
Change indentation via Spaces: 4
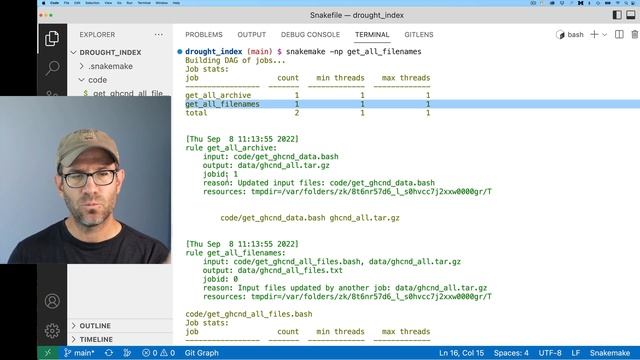[x=511, y=353]
